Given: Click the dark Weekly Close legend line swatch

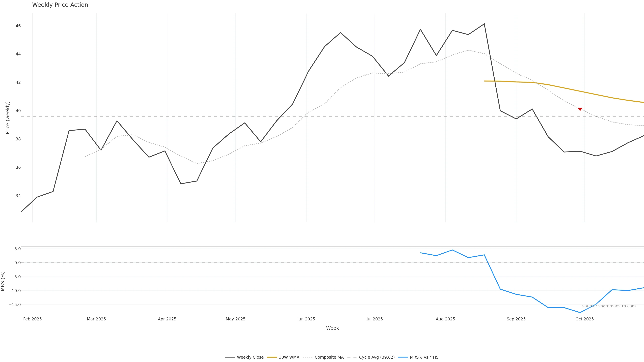Looking at the screenshot, I should (230, 357).
